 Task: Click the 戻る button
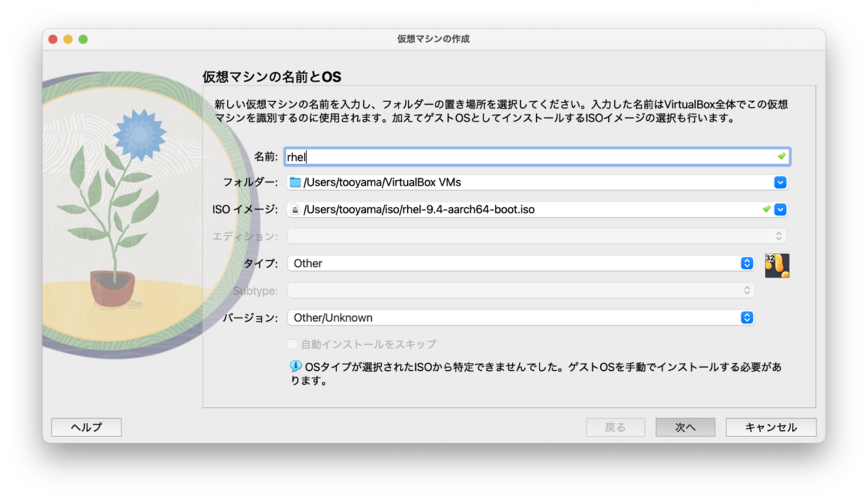616,427
